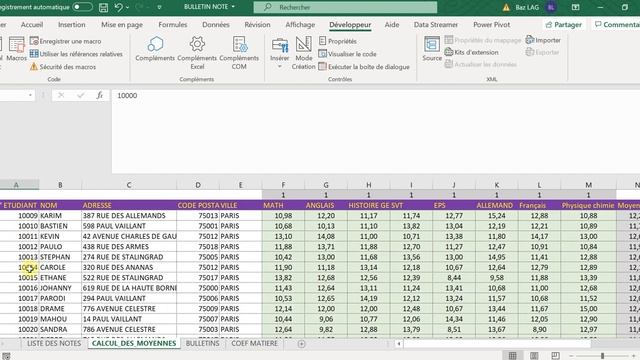640x360 pixels.
Task: Open the Quick Access Toolbar customize arrow
Action: click(159, 7)
